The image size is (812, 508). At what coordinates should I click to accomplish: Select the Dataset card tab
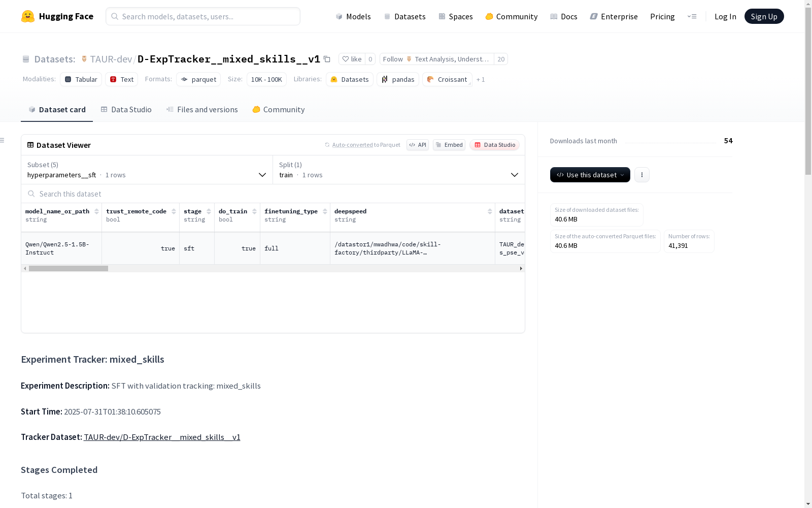[x=57, y=110]
